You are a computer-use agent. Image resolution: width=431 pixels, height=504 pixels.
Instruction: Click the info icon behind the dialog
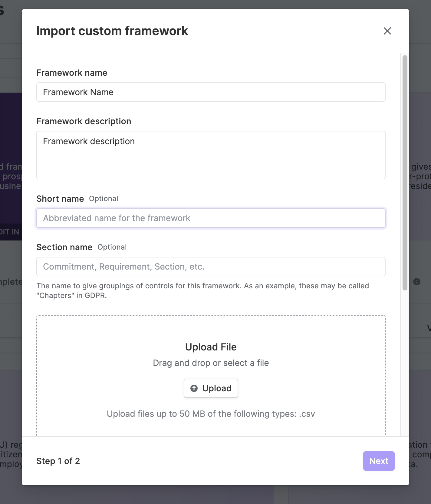(x=417, y=282)
